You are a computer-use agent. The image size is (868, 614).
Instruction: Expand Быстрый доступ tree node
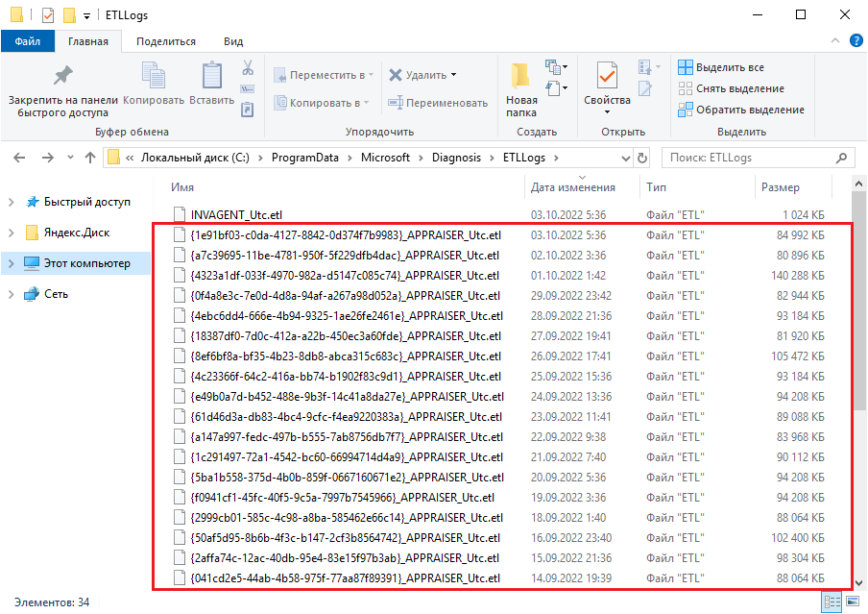(x=12, y=203)
